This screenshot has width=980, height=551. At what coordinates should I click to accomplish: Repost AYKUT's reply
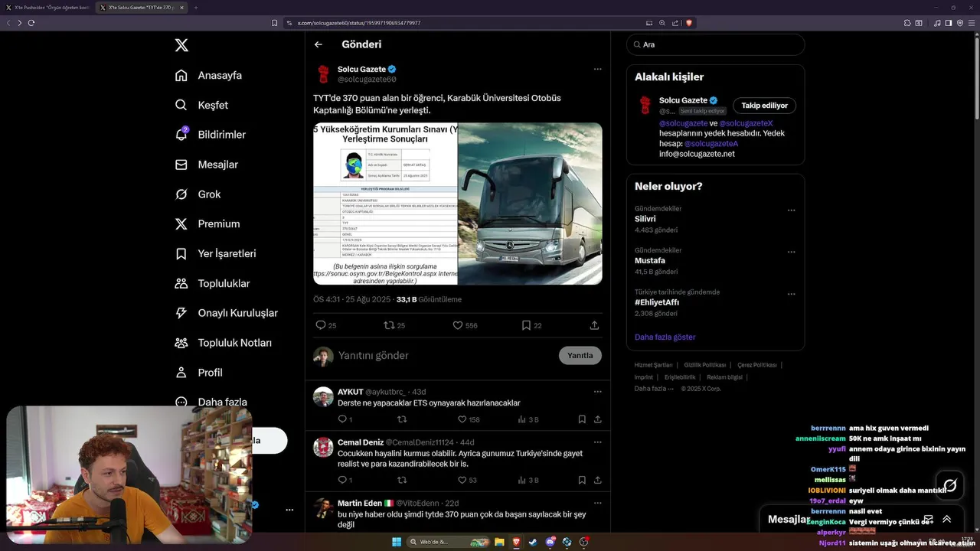[402, 419]
